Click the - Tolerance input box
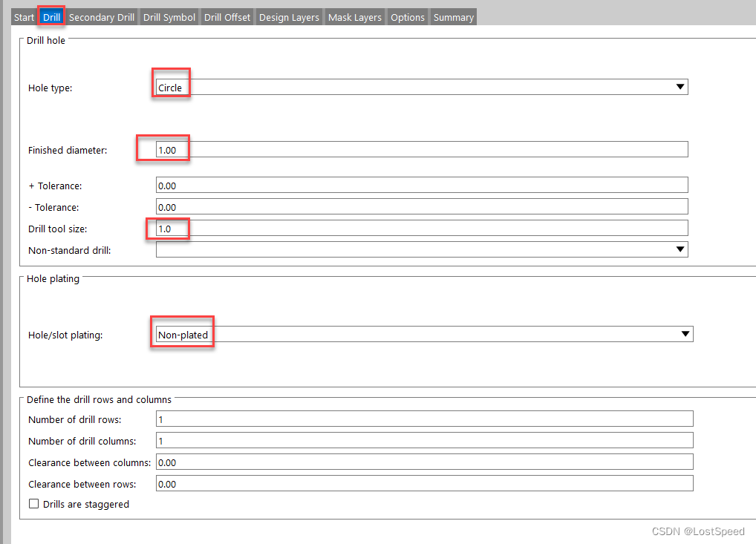This screenshot has height=544, width=756. click(422, 207)
